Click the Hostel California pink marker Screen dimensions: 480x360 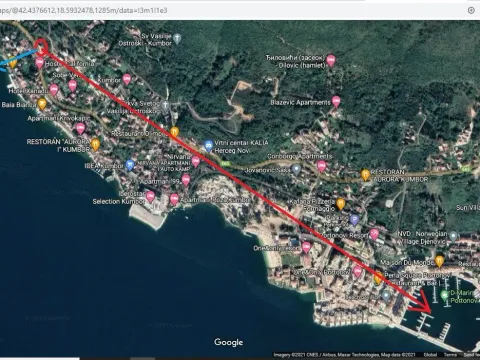(x=40, y=63)
